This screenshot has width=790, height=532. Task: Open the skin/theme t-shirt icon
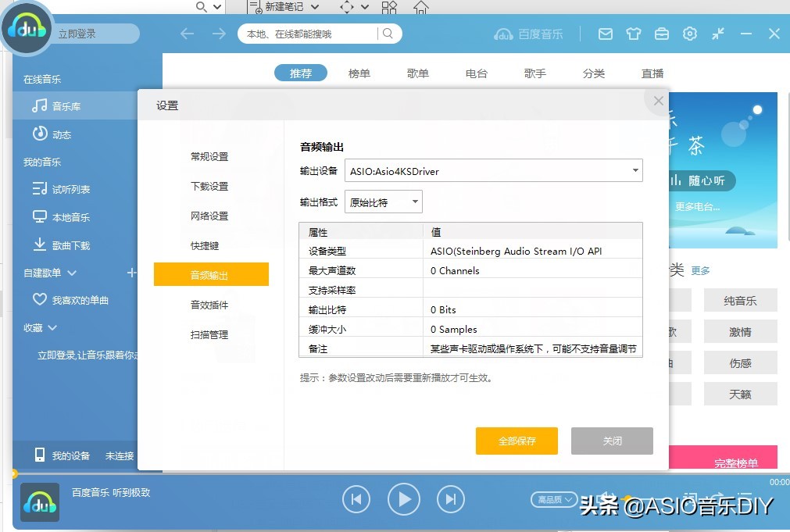[634, 34]
